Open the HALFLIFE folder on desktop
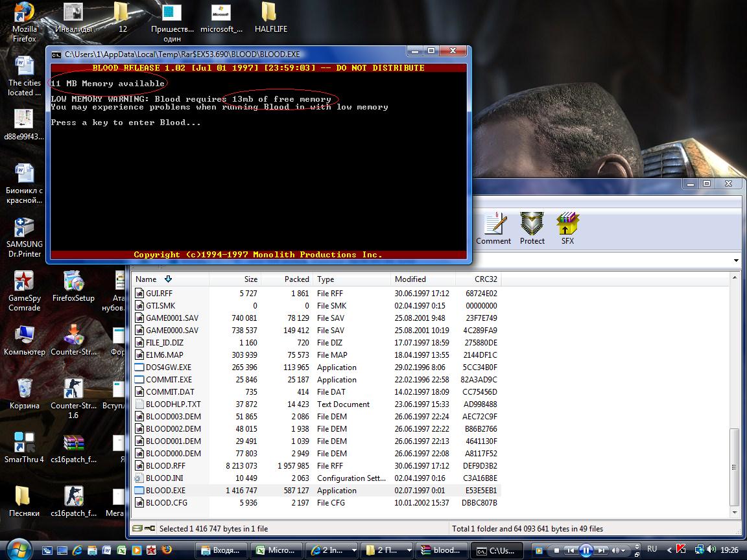This screenshot has width=747, height=560. click(270, 17)
